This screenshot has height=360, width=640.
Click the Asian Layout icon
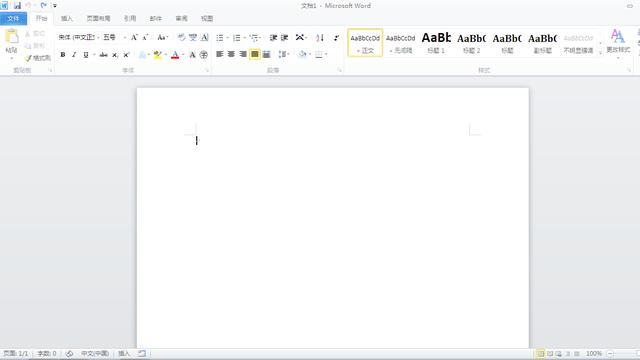(x=300, y=38)
